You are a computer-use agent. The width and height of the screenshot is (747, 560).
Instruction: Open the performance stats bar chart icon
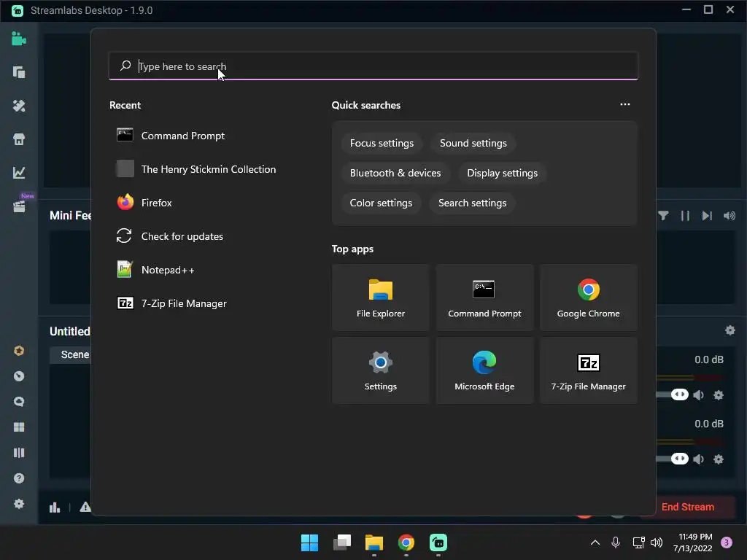(55, 507)
